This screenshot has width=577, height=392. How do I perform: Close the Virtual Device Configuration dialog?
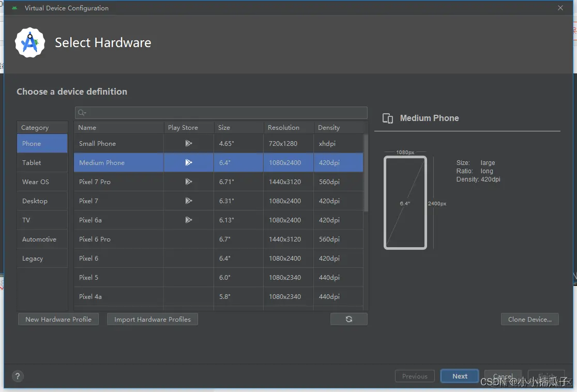[x=560, y=8]
